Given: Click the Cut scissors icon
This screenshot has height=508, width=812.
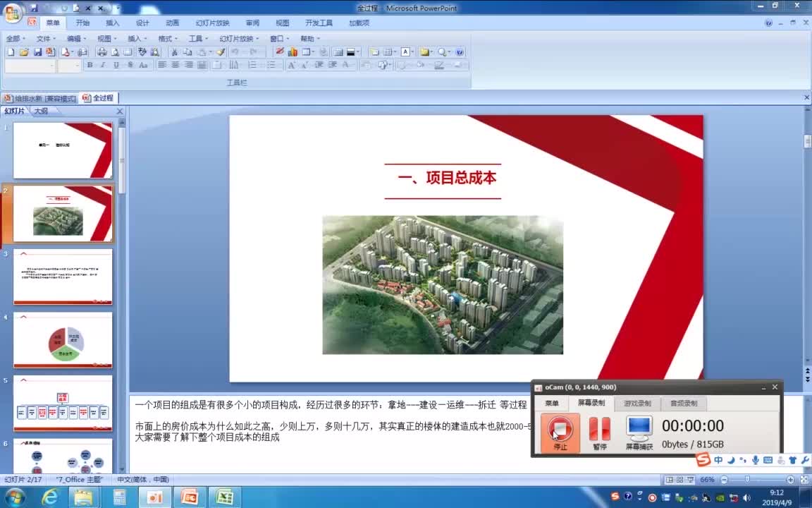Looking at the screenshot, I should click(x=174, y=52).
